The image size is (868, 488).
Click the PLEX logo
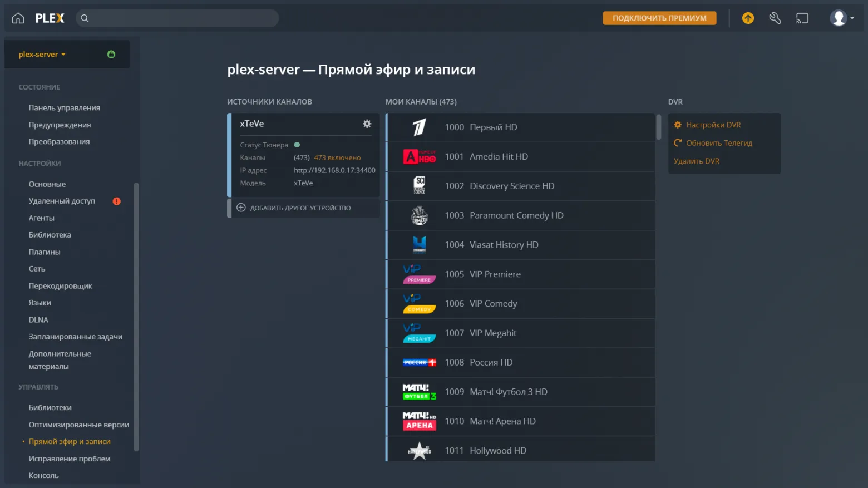50,18
